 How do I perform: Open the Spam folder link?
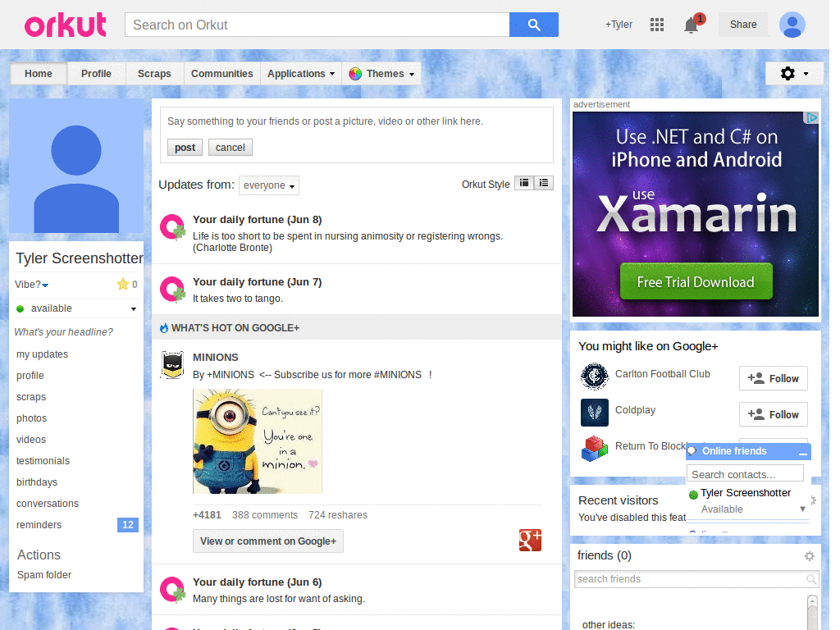tap(44, 575)
